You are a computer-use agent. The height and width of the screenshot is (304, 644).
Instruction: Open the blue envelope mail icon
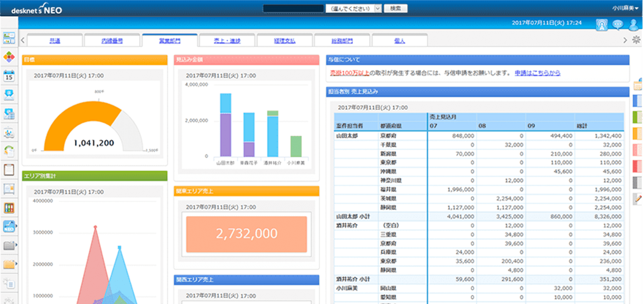coord(9,95)
